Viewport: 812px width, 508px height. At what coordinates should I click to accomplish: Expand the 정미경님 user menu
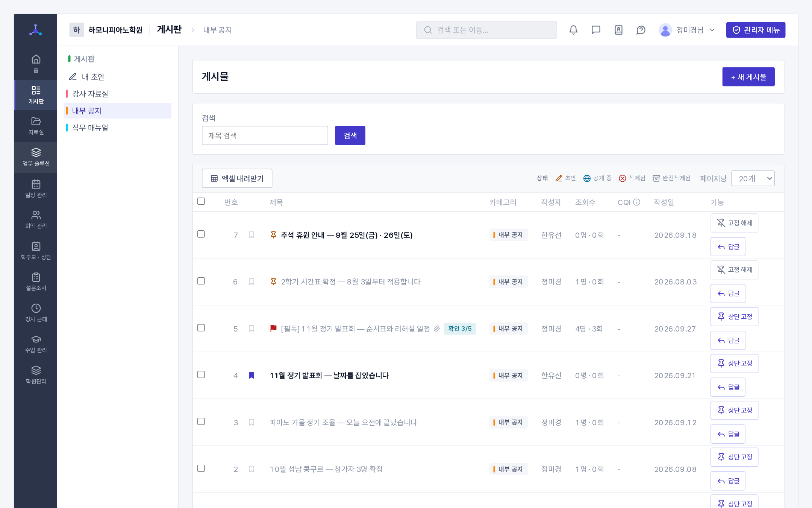click(686, 30)
